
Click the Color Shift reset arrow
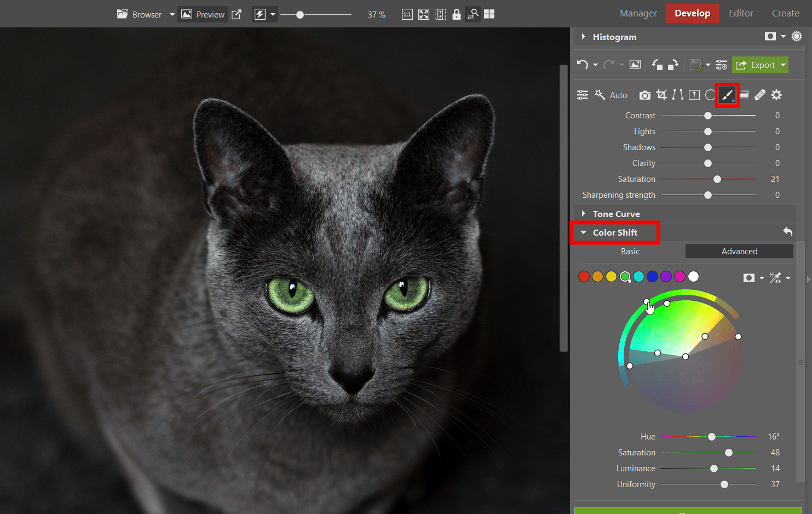pyautogui.click(x=787, y=232)
